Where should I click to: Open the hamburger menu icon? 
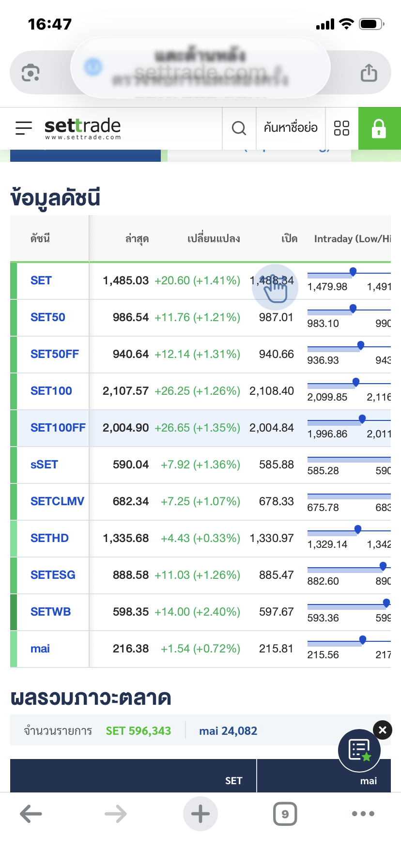[24, 128]
